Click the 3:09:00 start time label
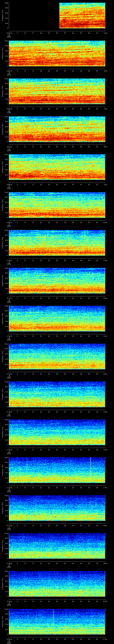Viewport: 114px width, 644px height. pos(9,223)
